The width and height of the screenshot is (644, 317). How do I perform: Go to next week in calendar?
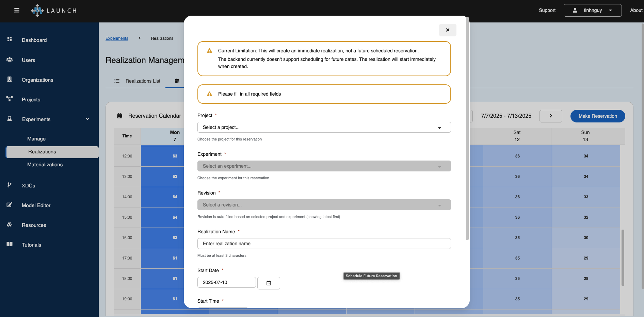[x=550, y=116]
